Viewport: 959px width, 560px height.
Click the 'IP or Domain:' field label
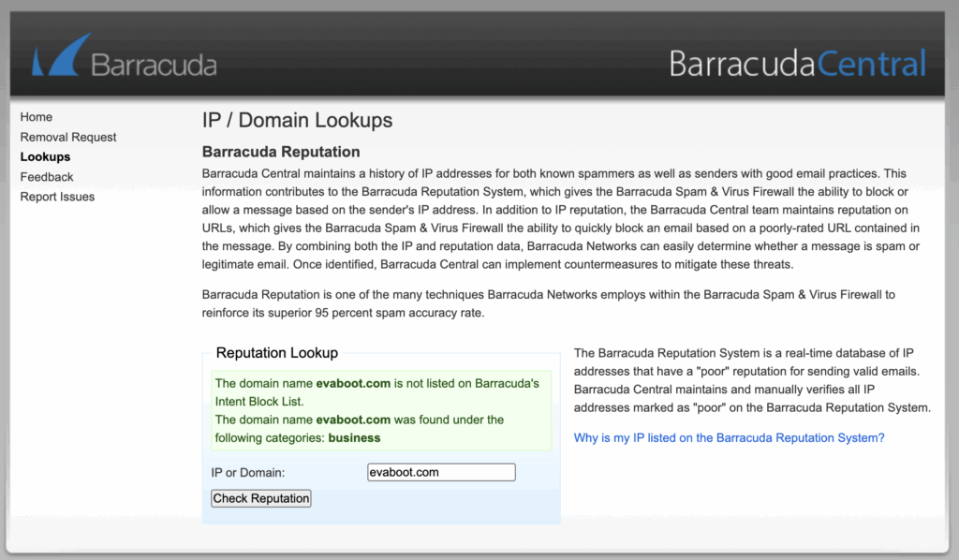(x=247, y=473)
